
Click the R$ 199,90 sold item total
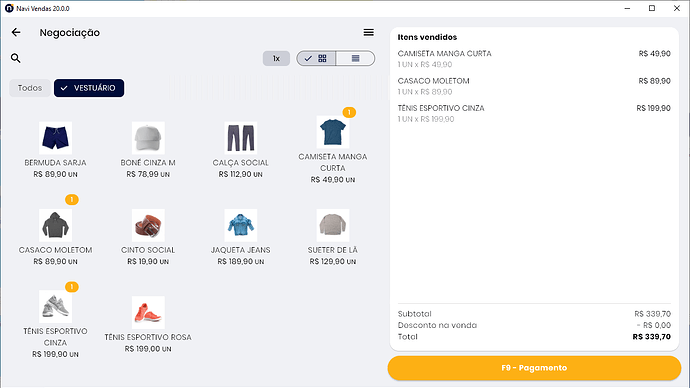(x=653, y=108)
